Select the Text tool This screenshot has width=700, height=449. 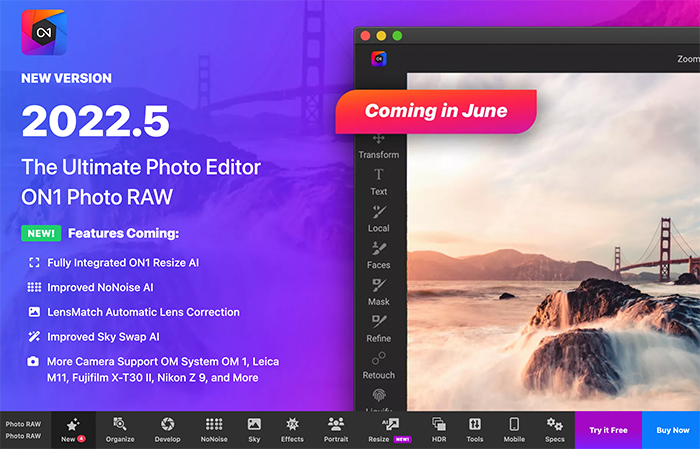click(x=379, y=181)
